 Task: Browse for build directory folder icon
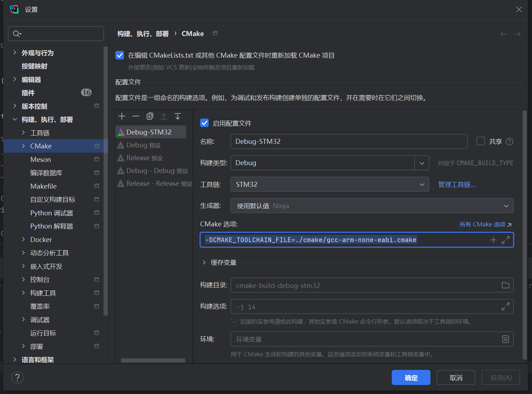(x=506, y=285)
